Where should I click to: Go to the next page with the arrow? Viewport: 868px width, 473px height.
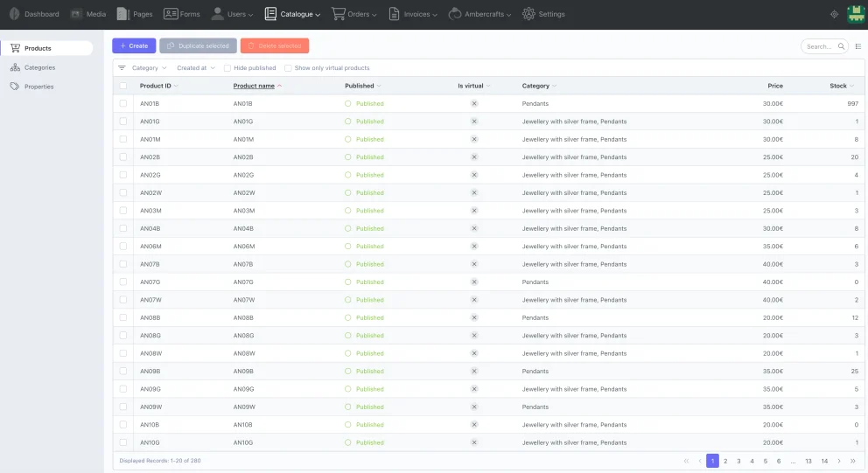839,461
